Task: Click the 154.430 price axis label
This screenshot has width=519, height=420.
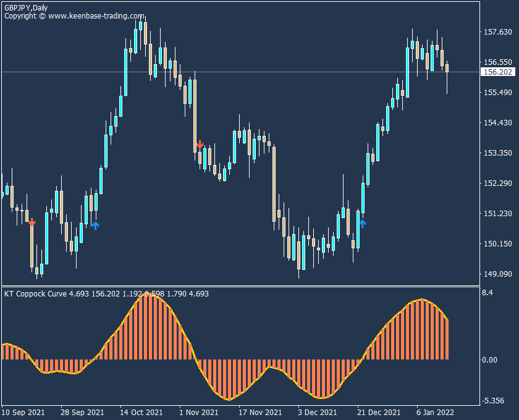Action: (x=498, y=122)
